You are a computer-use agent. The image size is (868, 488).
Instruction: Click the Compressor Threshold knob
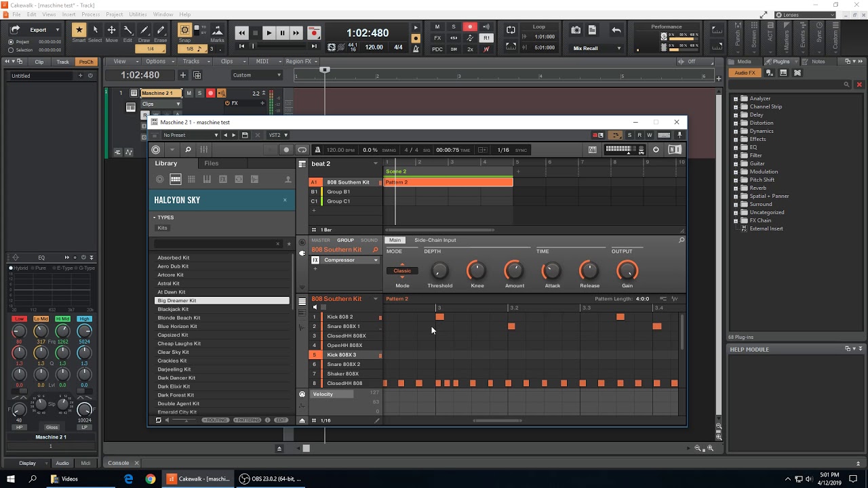pos(439,271)
